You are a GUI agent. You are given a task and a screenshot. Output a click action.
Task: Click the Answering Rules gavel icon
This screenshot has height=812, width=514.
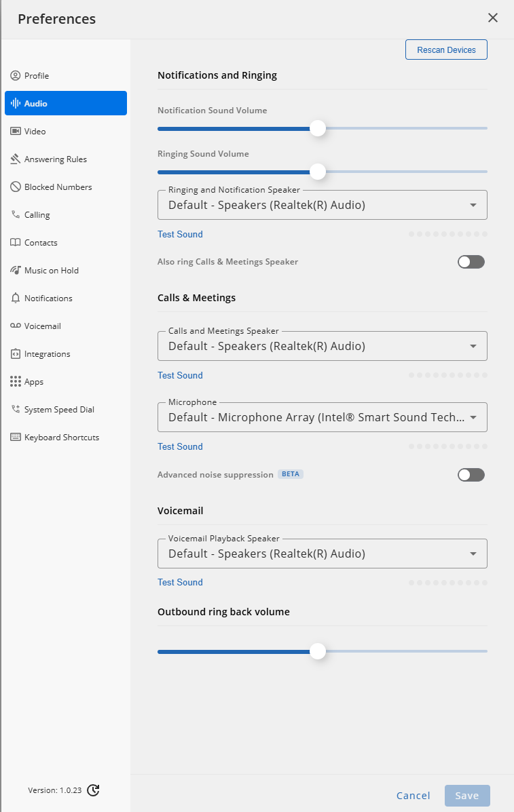coord(16,159)
